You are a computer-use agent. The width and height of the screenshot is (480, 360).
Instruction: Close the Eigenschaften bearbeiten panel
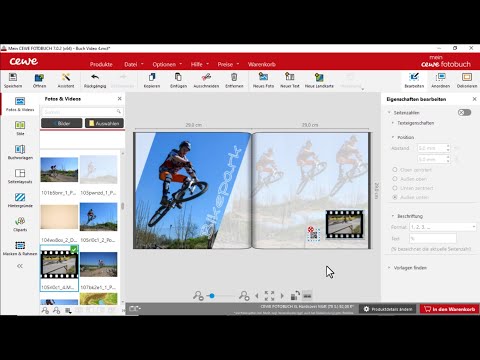[474, 99]
